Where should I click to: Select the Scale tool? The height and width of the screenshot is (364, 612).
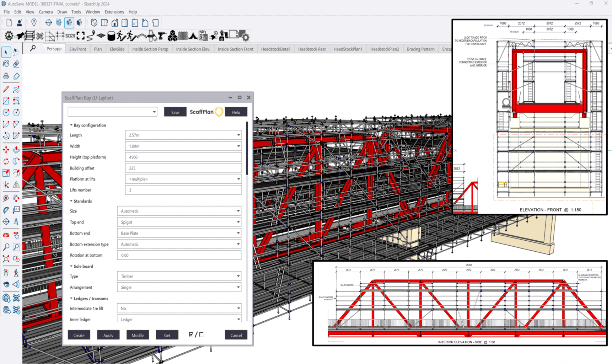coord(6,173)
